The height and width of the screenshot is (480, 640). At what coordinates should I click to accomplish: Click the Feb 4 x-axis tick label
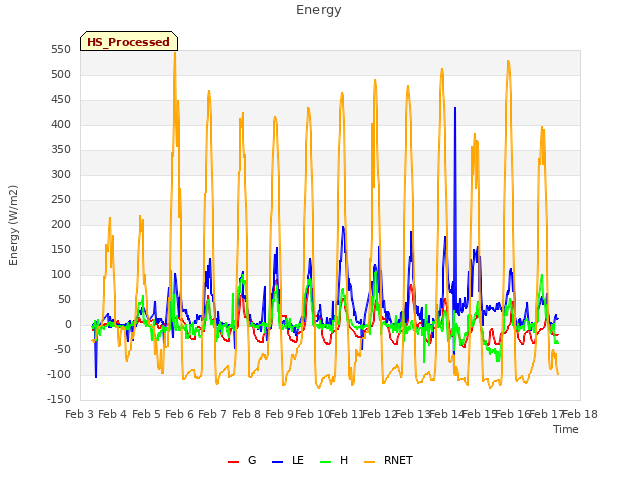click(x=113, y=415)
